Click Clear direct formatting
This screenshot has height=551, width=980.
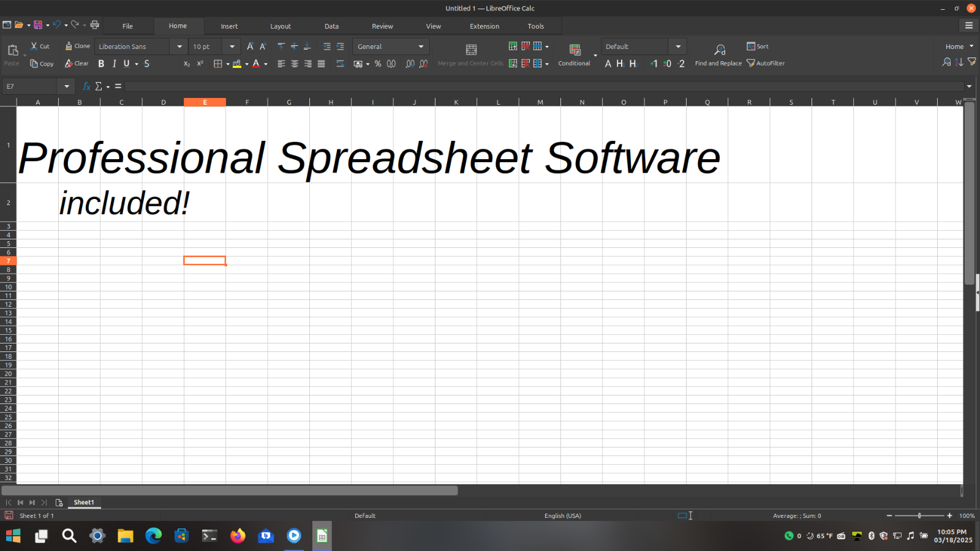(77, 64)
